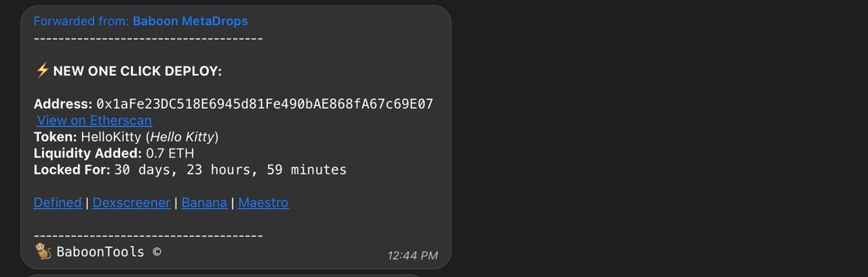Image resolution: width=868 pixels, height=277 pixels.
Task: Click the bold "Locked For:" label
Action: [72, 170]
